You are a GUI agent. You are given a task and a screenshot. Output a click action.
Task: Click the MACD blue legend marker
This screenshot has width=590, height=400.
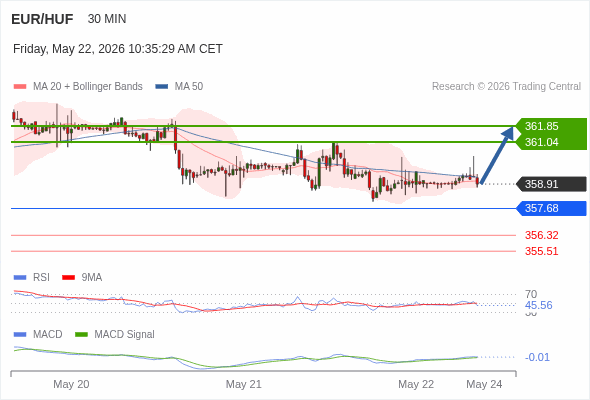click(x=20, y=335)
